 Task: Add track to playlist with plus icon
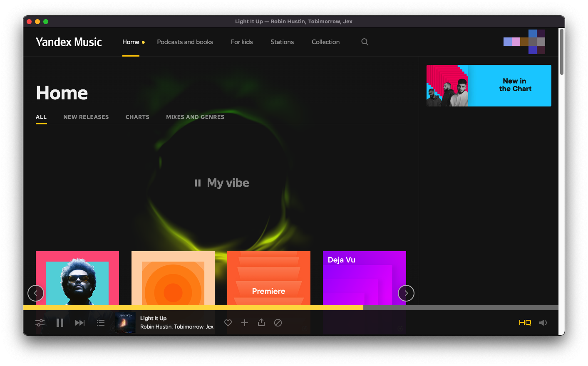[245, 323]
